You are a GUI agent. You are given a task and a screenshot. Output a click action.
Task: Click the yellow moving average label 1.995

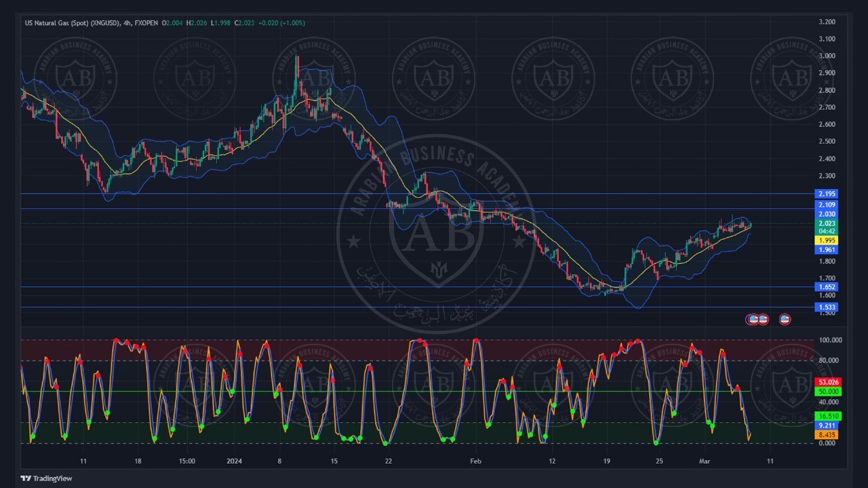click(827, 241)
